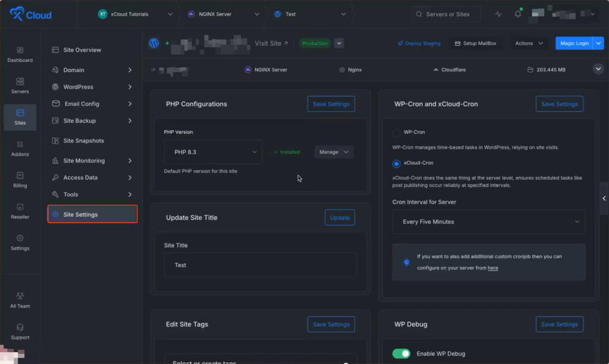Open Tools menu item
609x364 pixels.
(92, 194)
